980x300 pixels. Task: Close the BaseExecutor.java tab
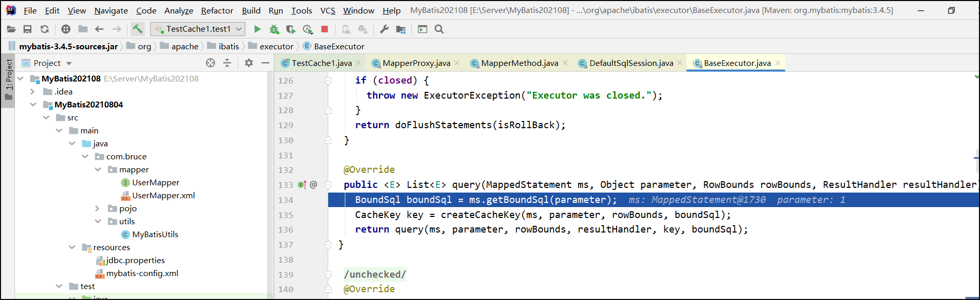[778, 63]
